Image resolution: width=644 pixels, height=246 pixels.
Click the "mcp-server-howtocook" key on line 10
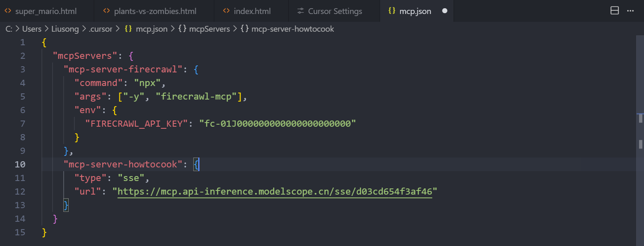[x=123, y=165]
